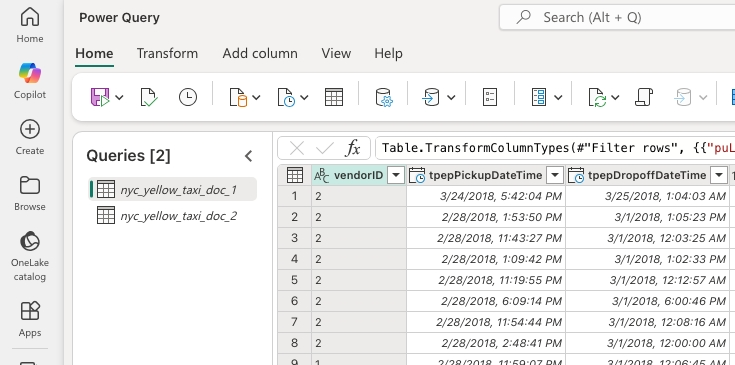Screen dimensions: 735x365
Task: Click cell 3/25/2018, 1:04:03 AM
Action: [647, 196]
